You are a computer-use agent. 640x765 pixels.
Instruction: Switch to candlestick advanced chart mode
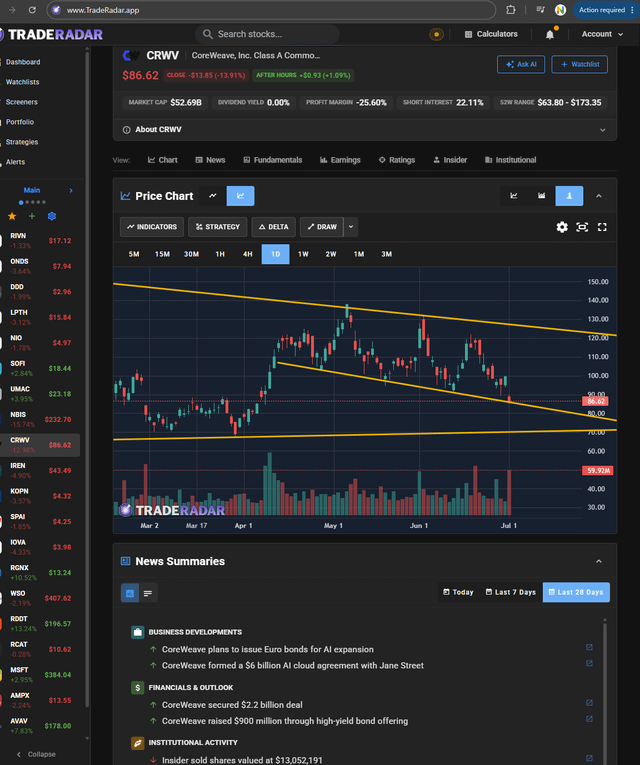tap(240, 196)
